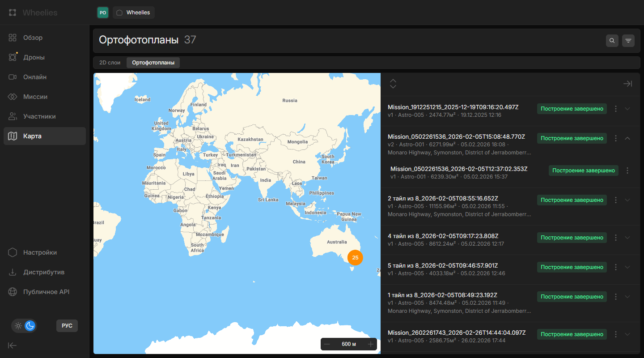The width and height of the screenshot is (644, 358).
Task: Select the Ортофотопланы tab
Action: click(x=153, y=63)
